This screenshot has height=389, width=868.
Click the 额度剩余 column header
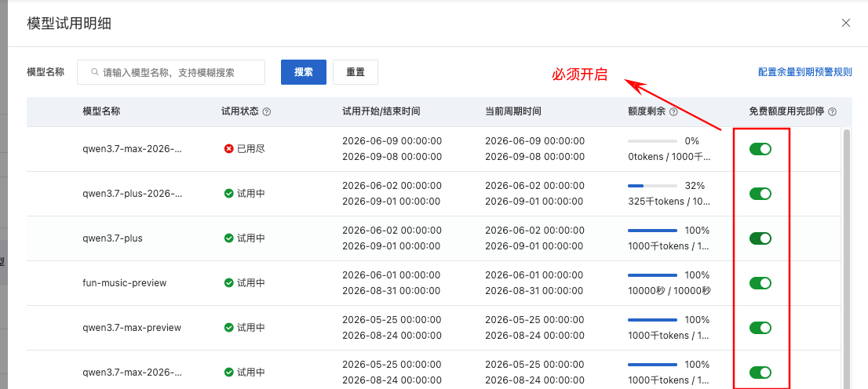[x=647, y=111]
